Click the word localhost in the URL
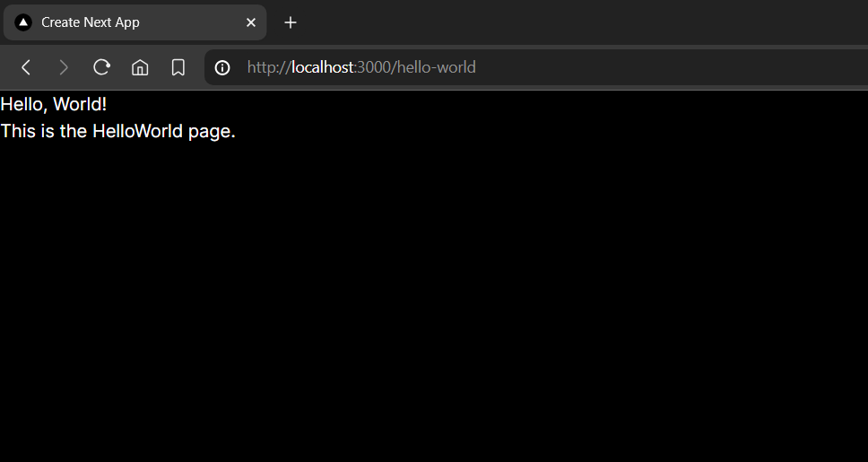Viewport: 868px width, 462px height. coord(322,67)
